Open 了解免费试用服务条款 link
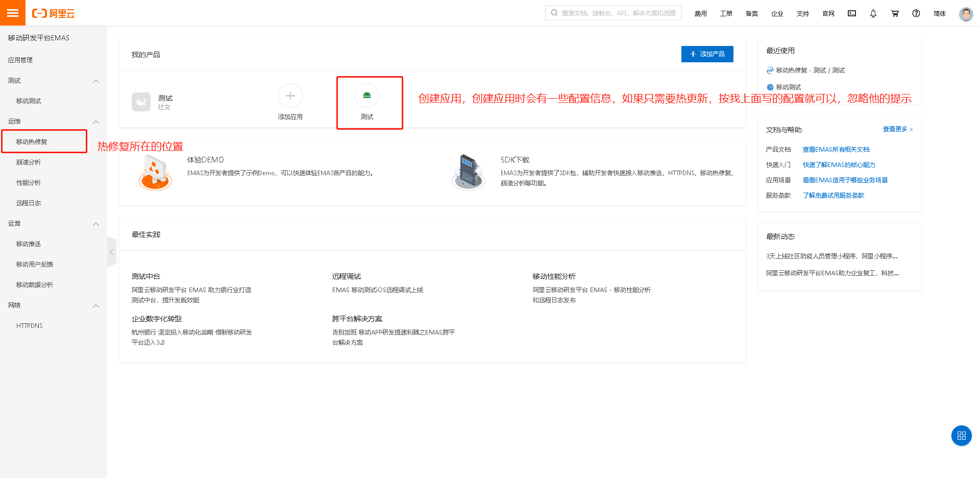Viewport: 980px width, 478px height. tap(834, 196)
